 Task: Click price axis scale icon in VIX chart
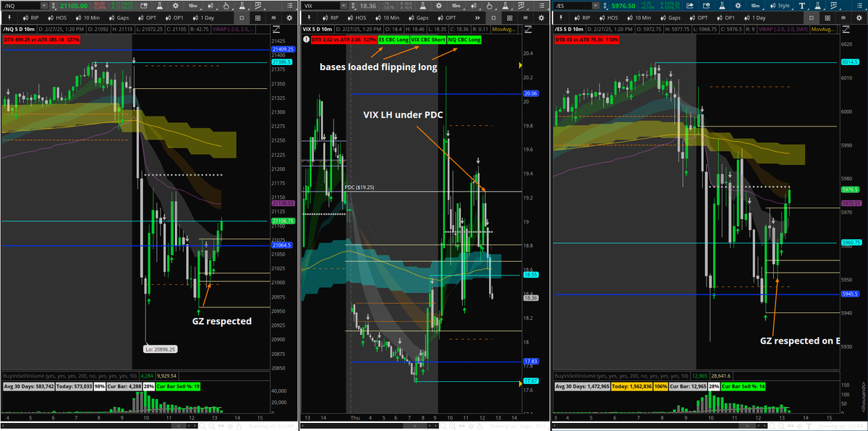(x=528, y=30)
